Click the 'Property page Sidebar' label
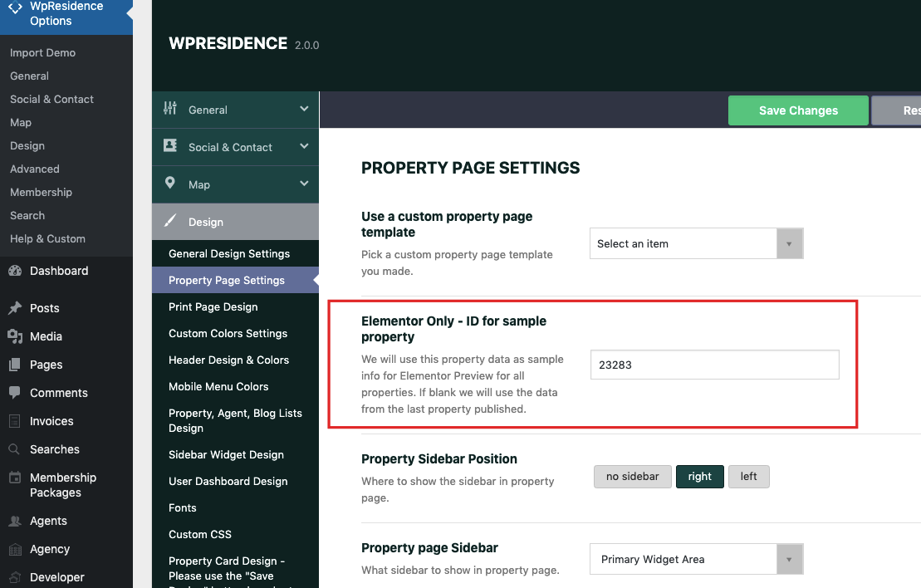This screenshot has width=921, height=588. pos(429,548)
